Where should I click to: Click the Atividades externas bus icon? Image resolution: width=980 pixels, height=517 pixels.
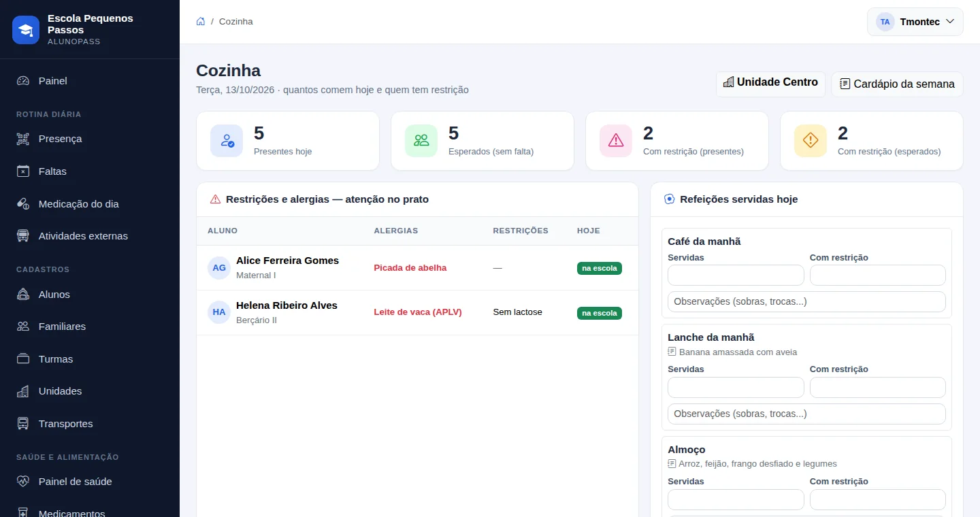point(23,236)
